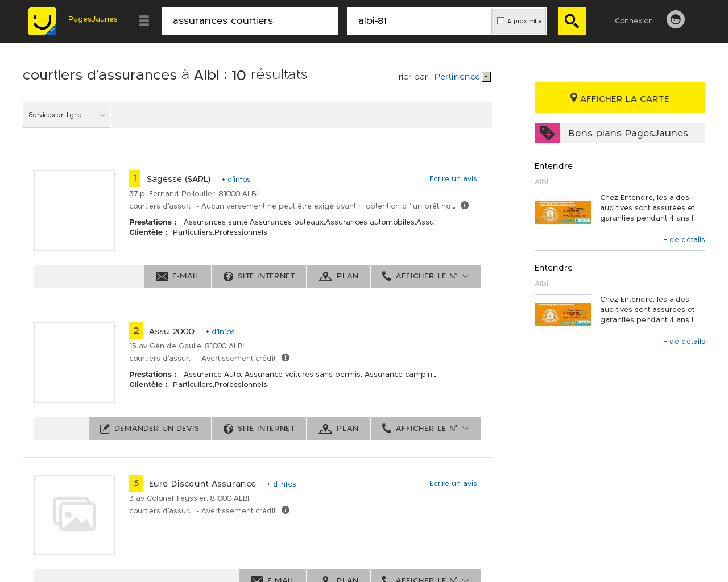
Task: Open Site Internet for Assu 2000
Action: click(259, 429)
